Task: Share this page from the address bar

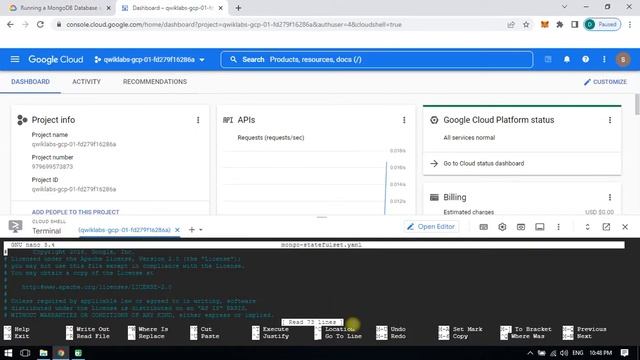Action: (511, 24)
